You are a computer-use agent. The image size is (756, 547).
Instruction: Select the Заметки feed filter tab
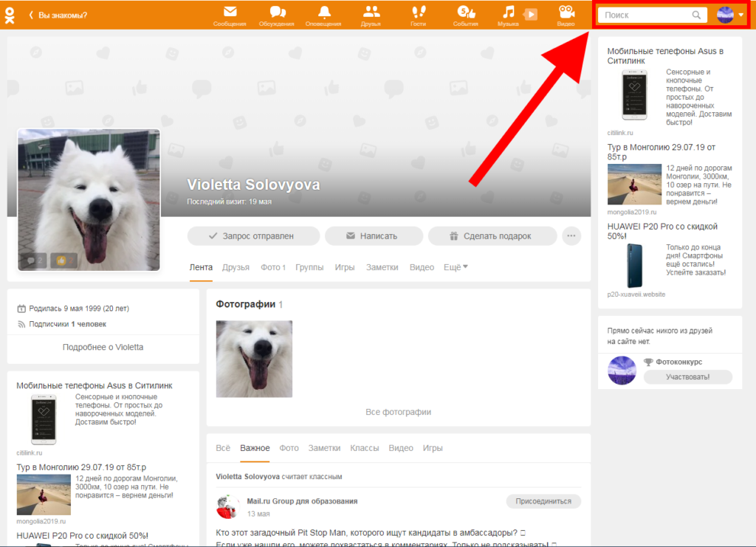click(324, 448)
